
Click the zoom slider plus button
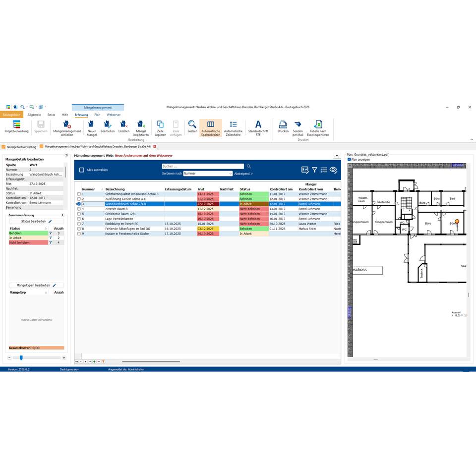[x=64, y=358]
